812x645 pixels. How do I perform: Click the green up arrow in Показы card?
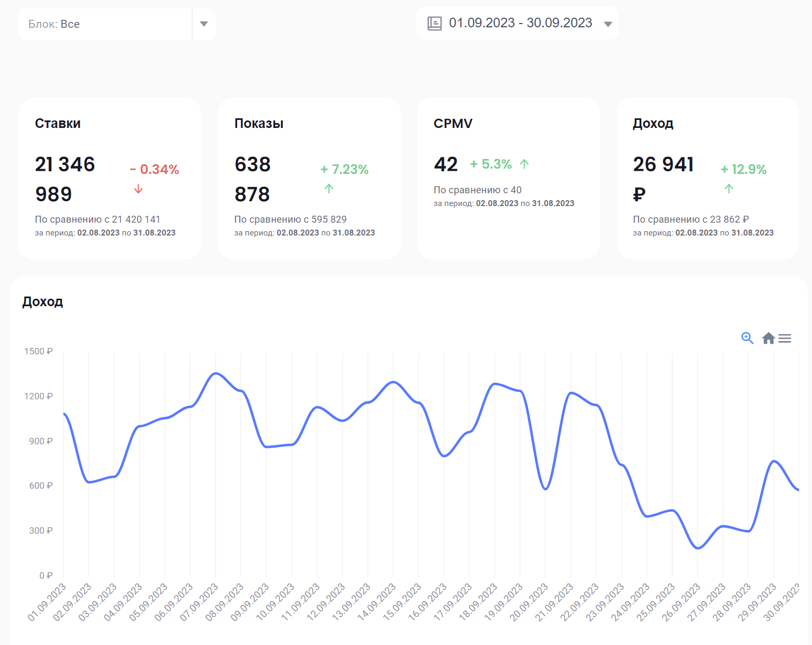329,188
